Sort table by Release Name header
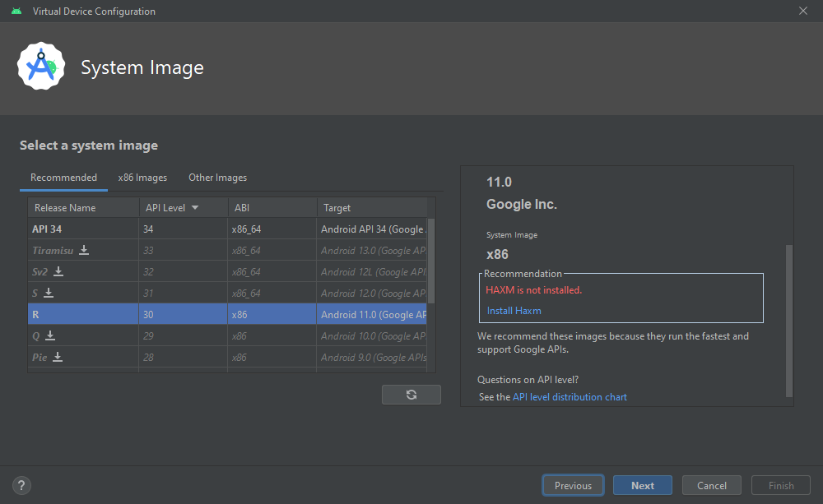 (83, 208)
